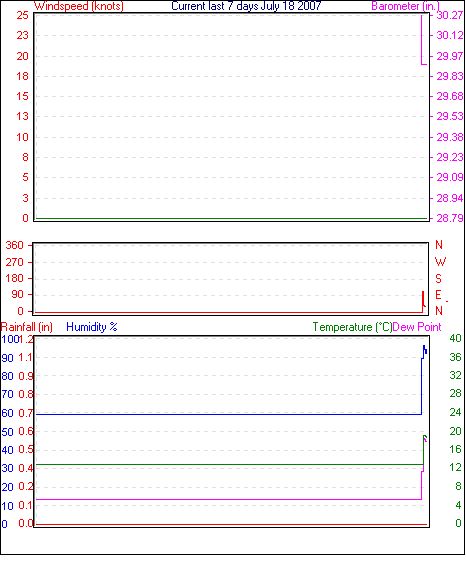Click the Dew Point legend label
This screenshot has height=563, width=466.
click(x=417, y=327)
